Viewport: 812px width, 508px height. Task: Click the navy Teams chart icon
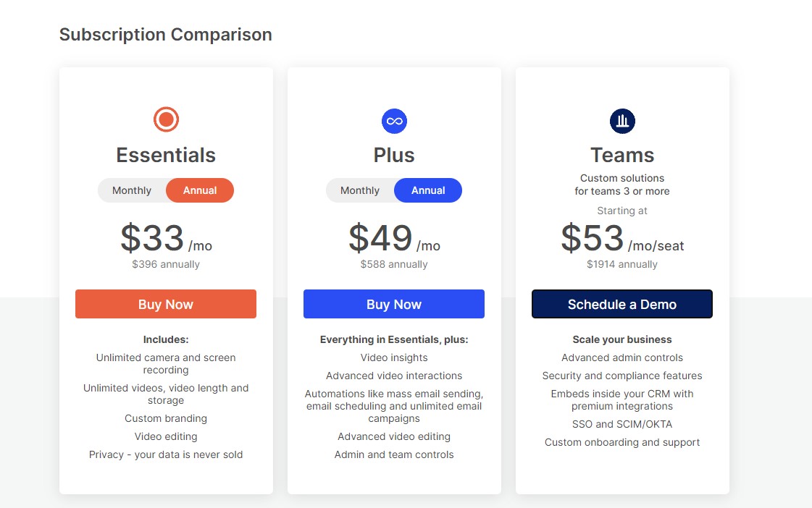click(622, 121)
